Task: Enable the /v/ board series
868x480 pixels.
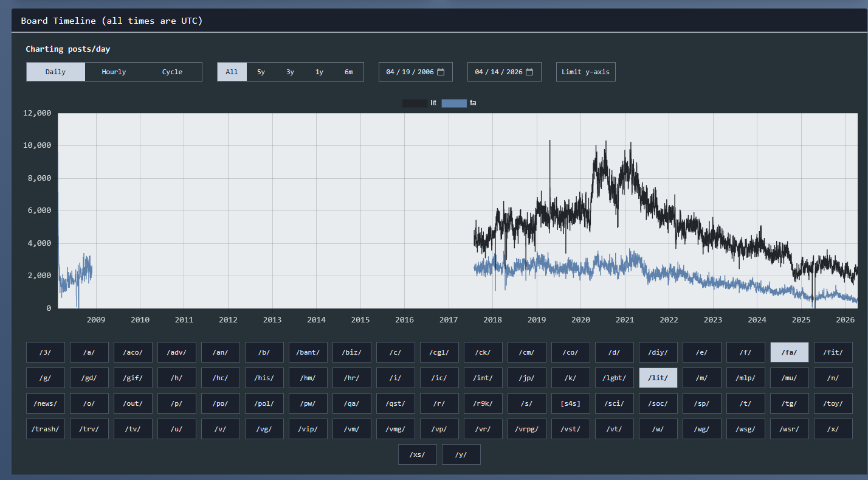Action: point(221,429)
